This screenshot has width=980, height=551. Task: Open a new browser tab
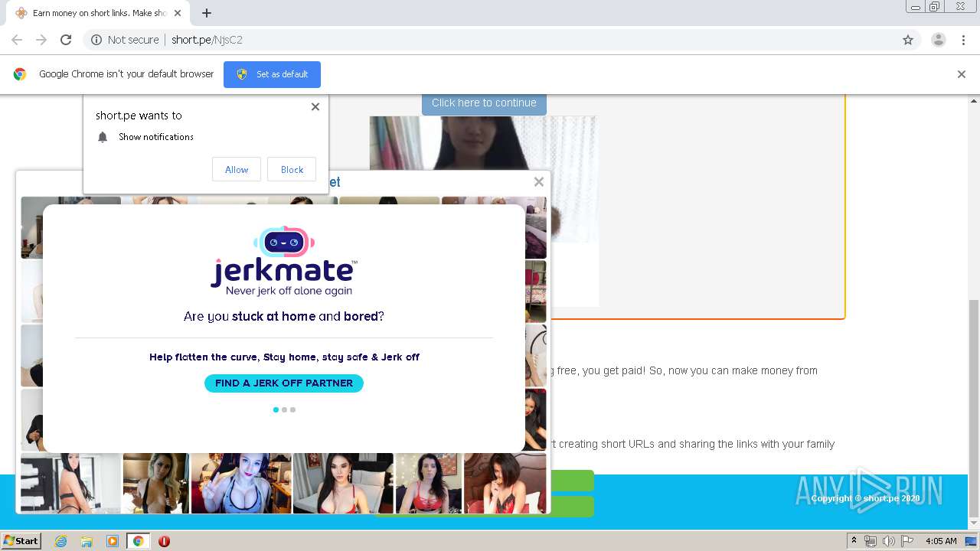(207, 13)
